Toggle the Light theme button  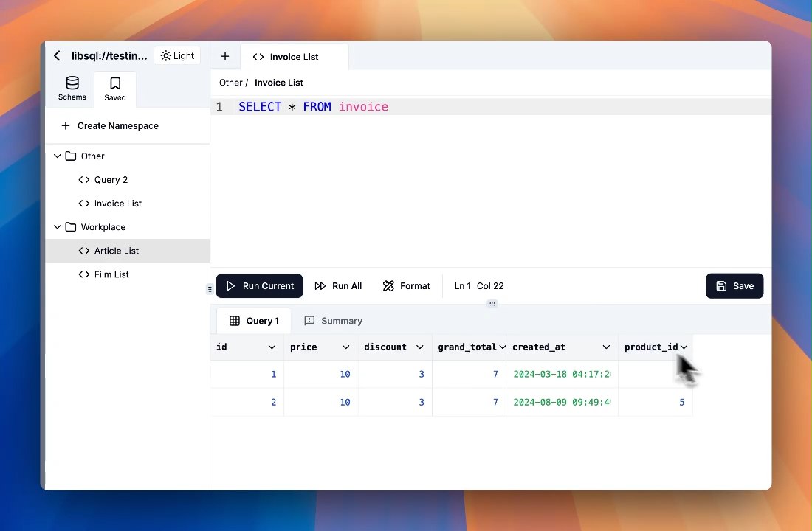tap(177, 55)
